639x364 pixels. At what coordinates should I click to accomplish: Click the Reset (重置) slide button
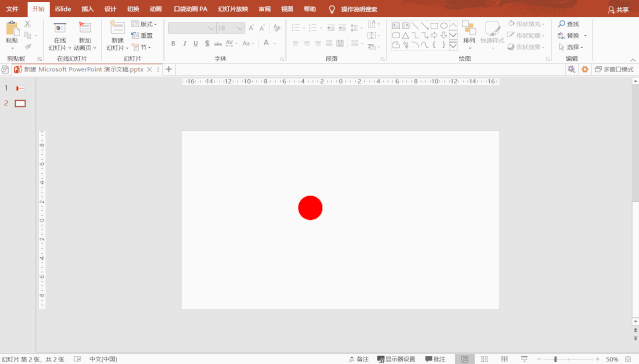142,35
